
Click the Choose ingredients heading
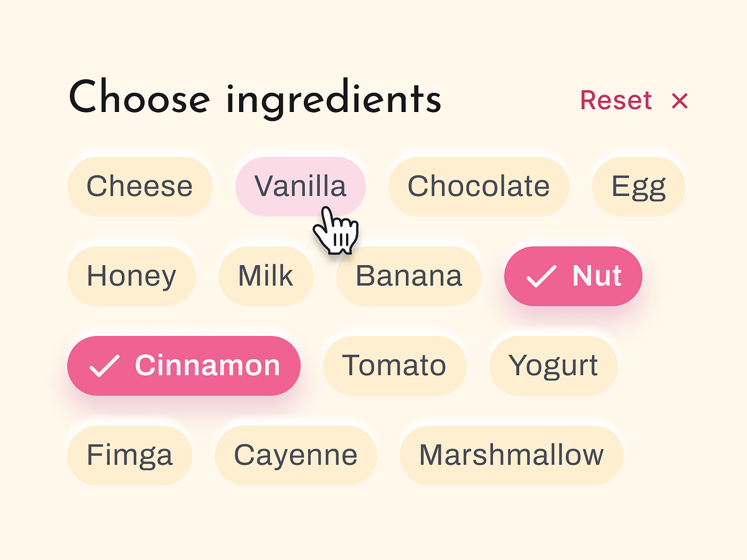pos(256,98)
